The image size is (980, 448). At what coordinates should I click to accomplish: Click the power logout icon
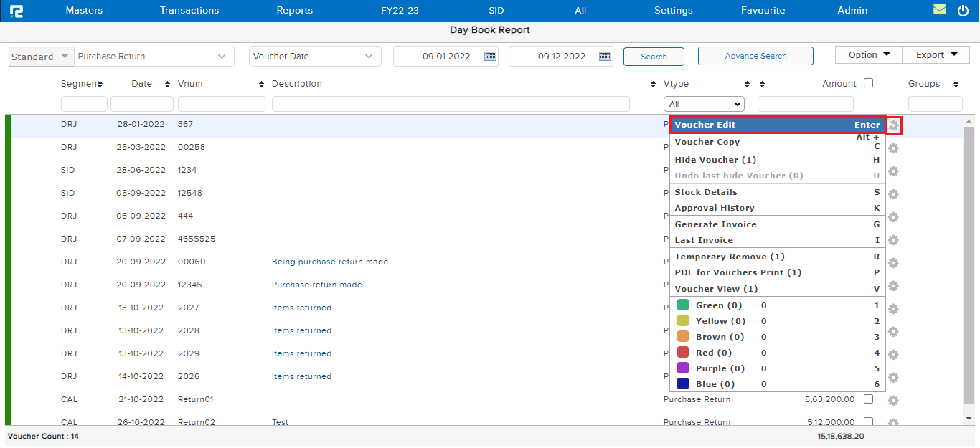[963, 11]
